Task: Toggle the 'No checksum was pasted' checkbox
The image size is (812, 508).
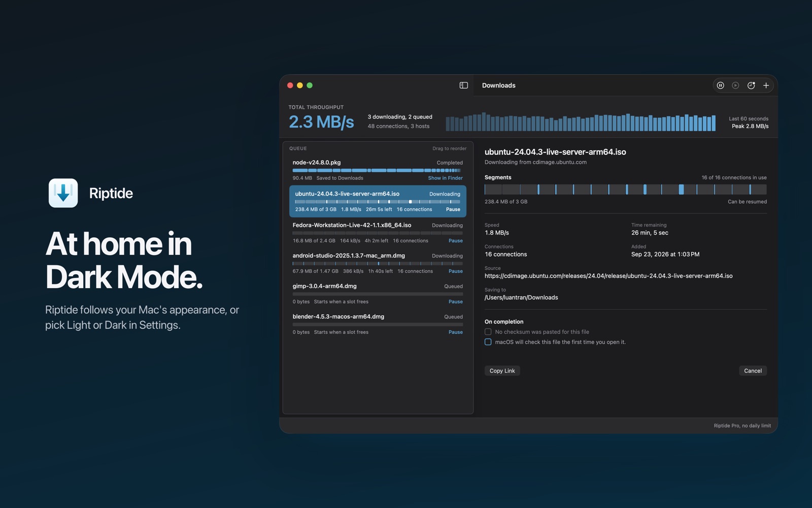Action: [488, 332]
